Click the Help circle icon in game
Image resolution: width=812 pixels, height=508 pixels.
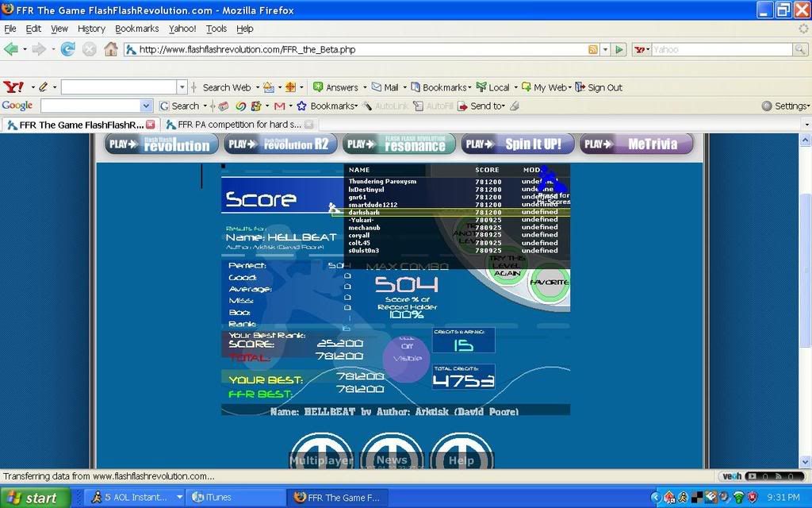(x=461, y=458)
